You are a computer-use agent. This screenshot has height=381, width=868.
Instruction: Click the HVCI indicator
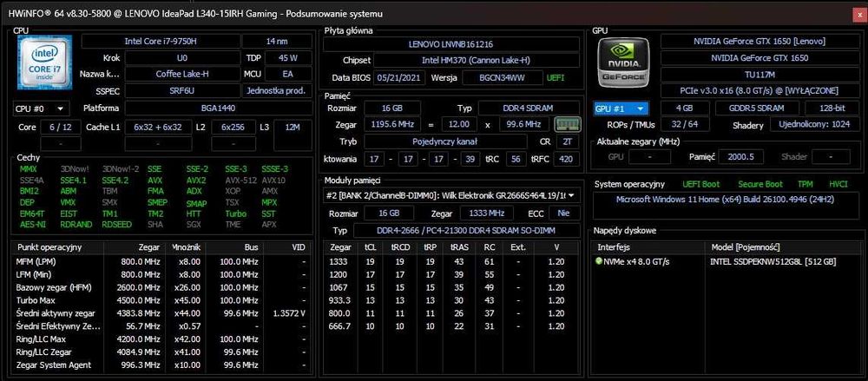(838, 184)
